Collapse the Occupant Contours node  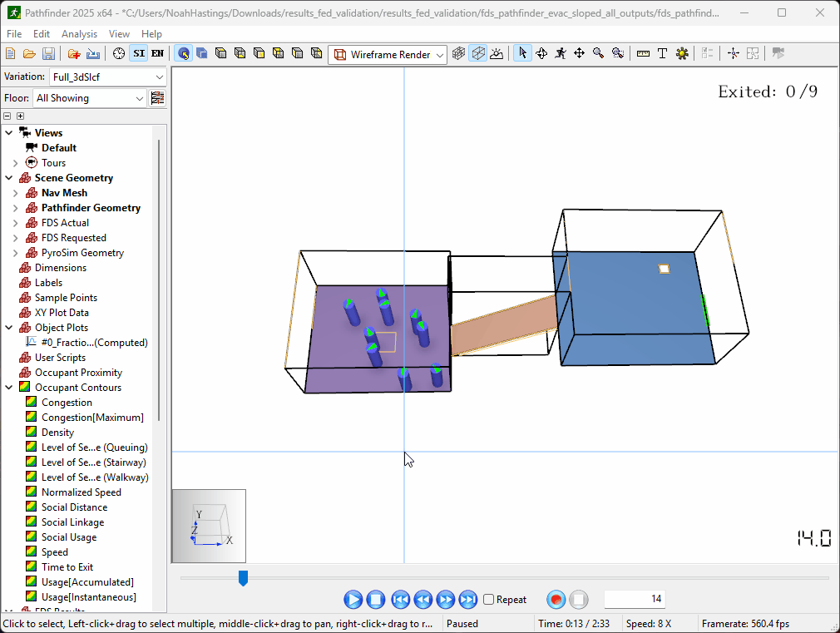point(9,388)
